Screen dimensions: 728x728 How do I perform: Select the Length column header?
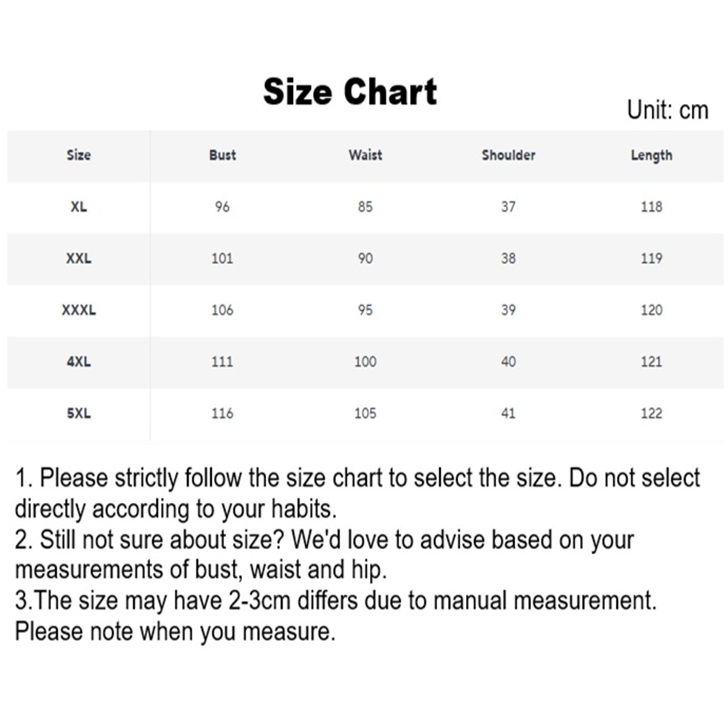click(x=652, y=155)
